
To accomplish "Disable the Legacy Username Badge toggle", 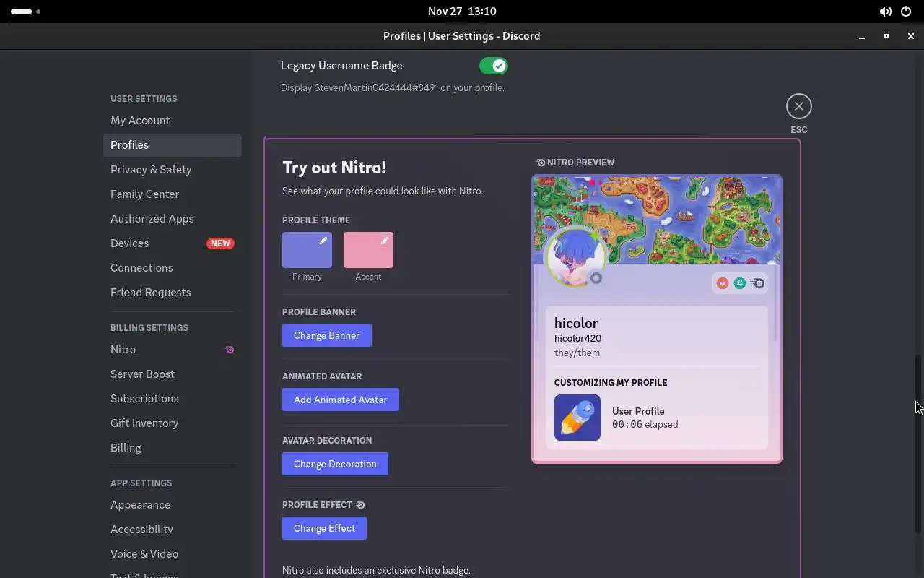I will click(x=494, y=66).
